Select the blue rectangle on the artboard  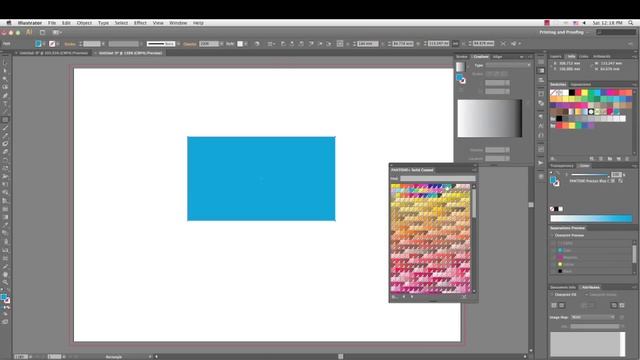[x=261, y=179]
